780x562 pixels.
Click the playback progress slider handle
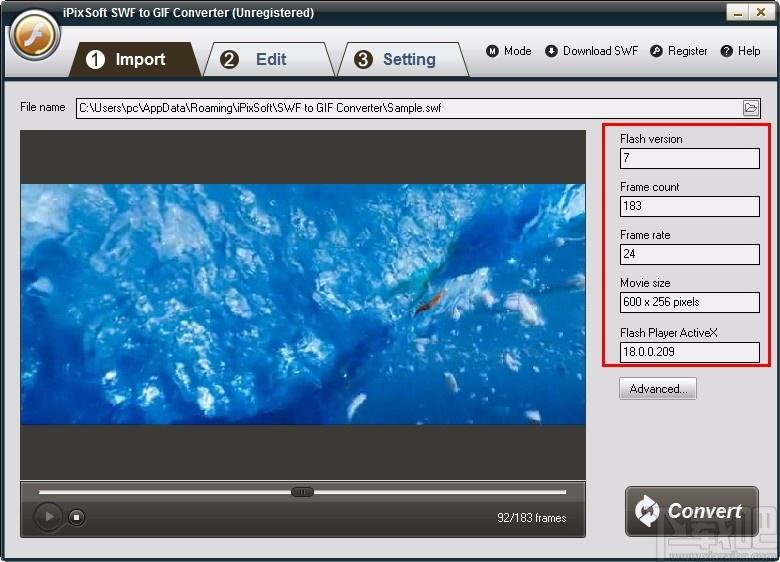tap(302, 492)
